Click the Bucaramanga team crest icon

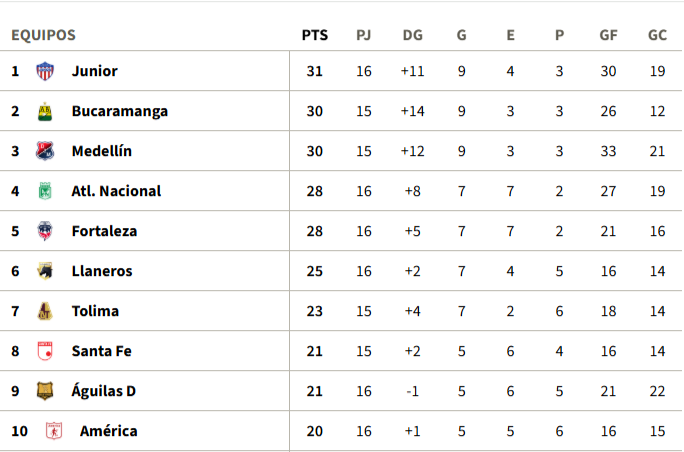pyautogui.click(x=44, y=111)
